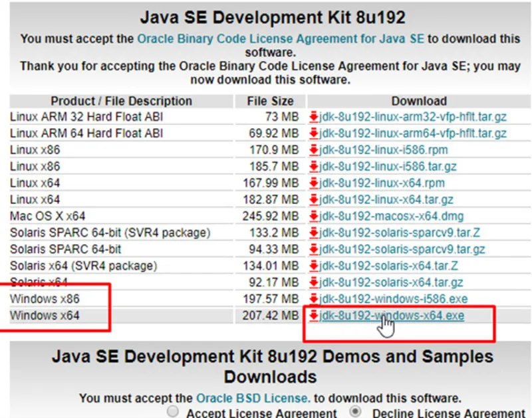This screenshot has height=418, width=532.
Task: Click the Download column header
Action: [x=419, y=102]
